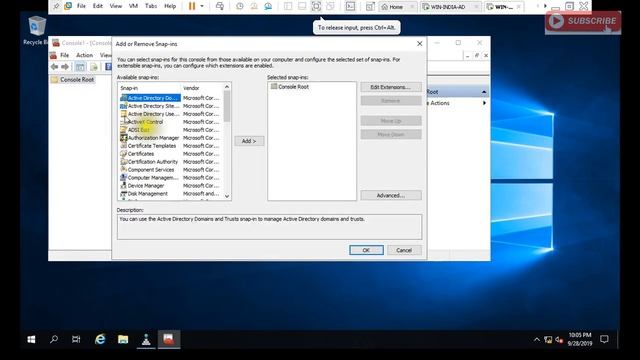Click the snap-in list scrollbar thumb
The image size is (640, 360).
click(227, 106)
